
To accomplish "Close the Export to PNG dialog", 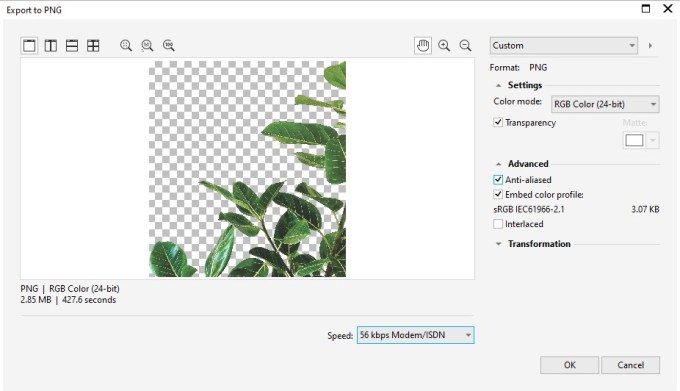I will [668, 9].
